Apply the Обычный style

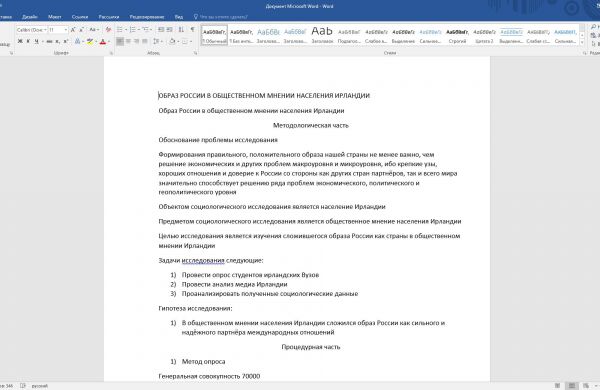pos(214,36)
